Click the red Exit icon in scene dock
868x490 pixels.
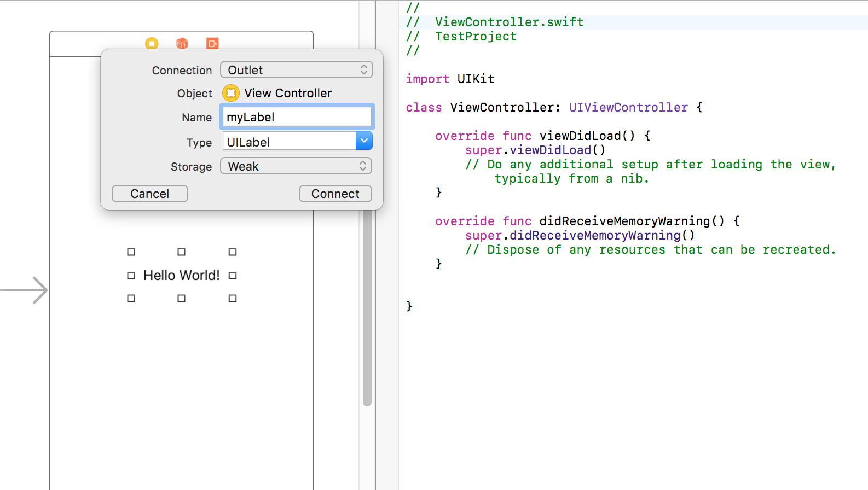coord(212,43)
